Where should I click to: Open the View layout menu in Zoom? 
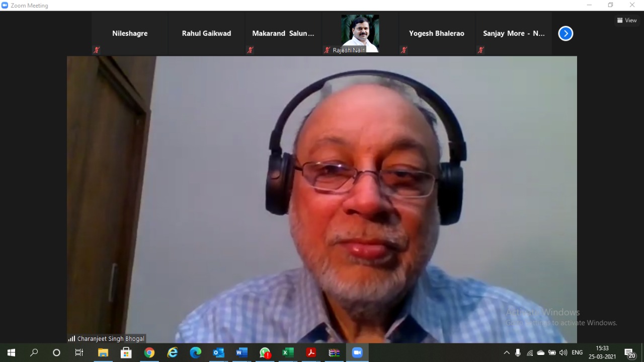627,20
